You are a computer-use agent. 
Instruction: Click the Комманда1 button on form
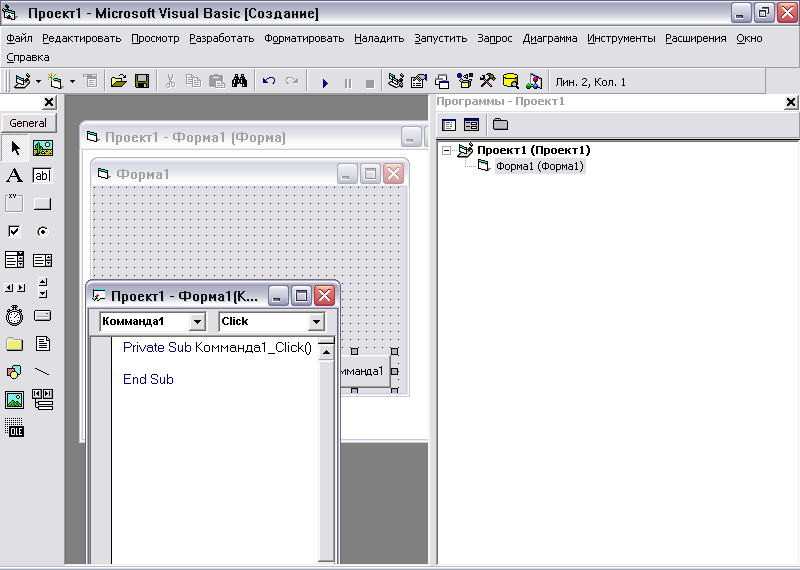click(364, 371)
